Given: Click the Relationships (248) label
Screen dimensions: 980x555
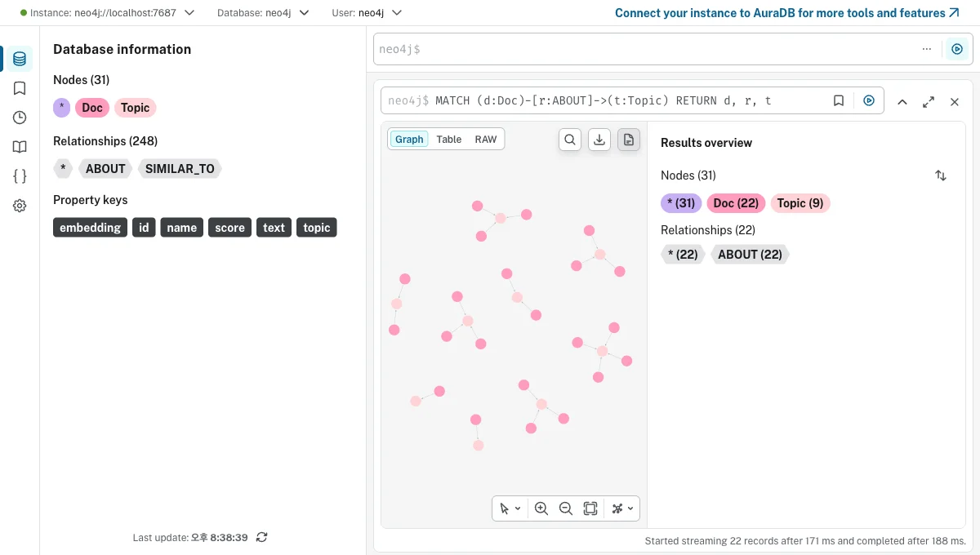Looking at the screenshot, I should [105, 141].
